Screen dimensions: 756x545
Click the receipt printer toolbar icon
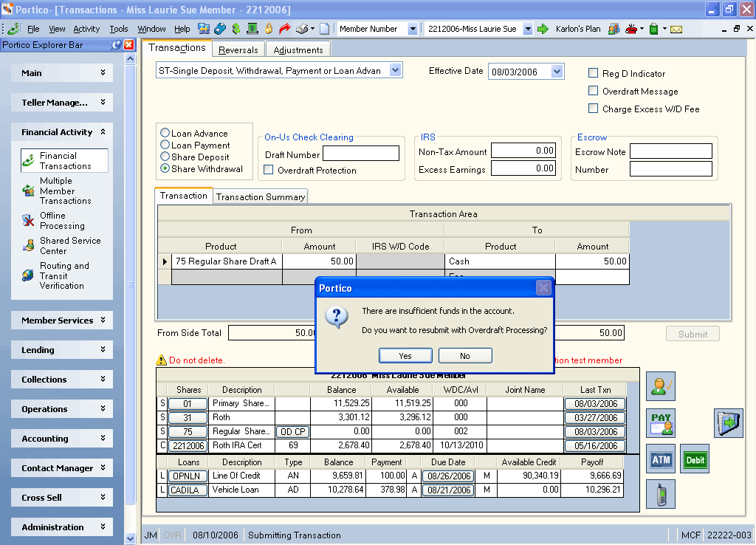pos(302,29)
